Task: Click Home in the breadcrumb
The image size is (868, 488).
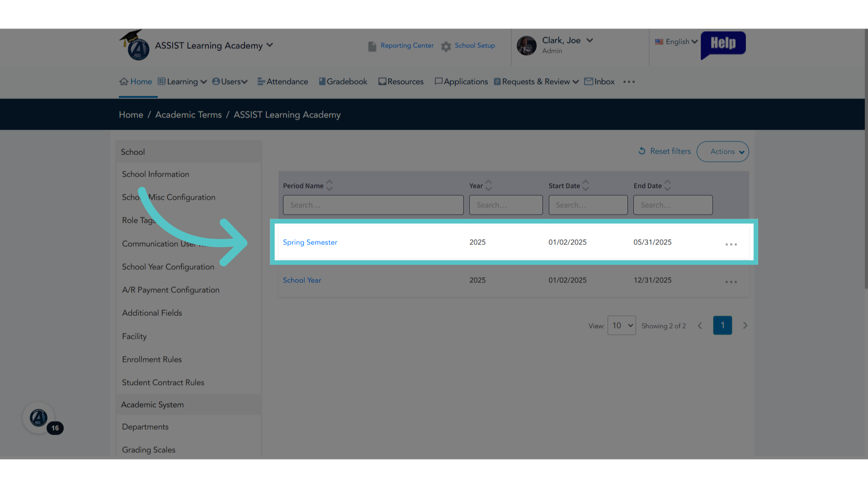Action: (x=131, y=115)
